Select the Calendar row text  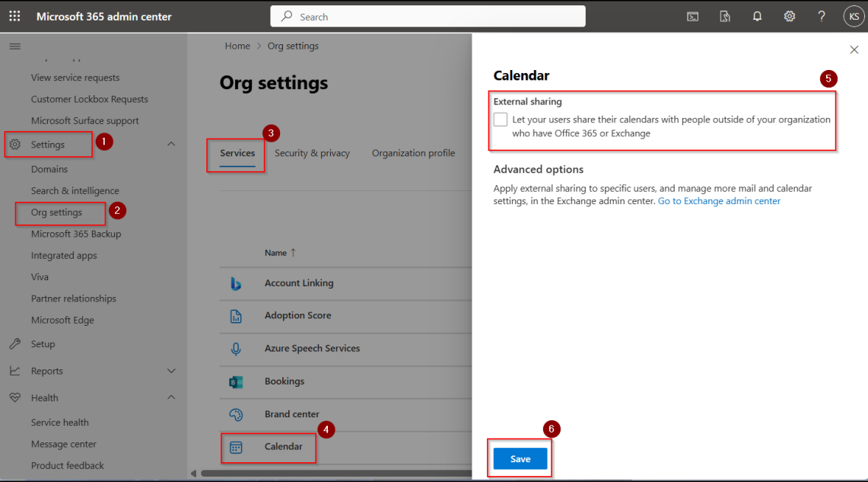(x=284, y=446)
